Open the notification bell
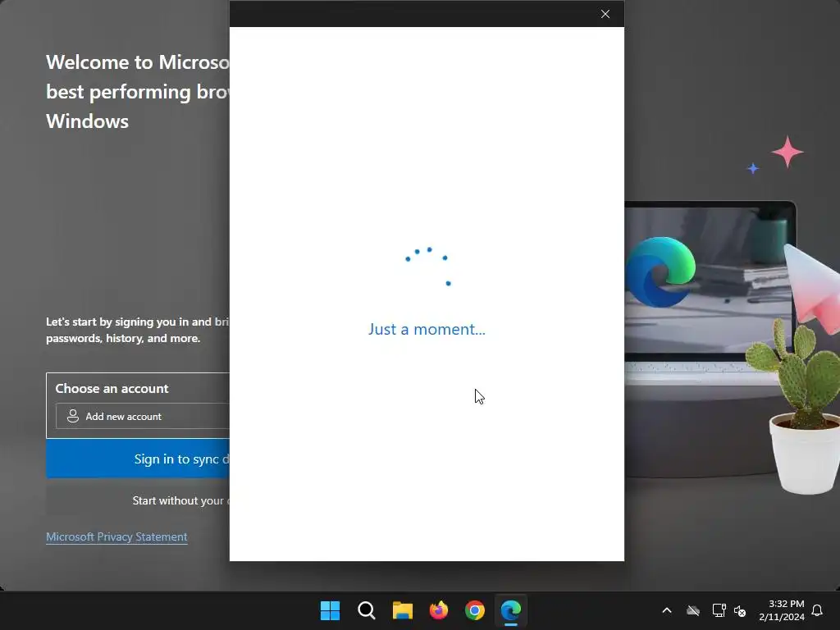Screen dimensions: 840x630 (x=817, y=610)
